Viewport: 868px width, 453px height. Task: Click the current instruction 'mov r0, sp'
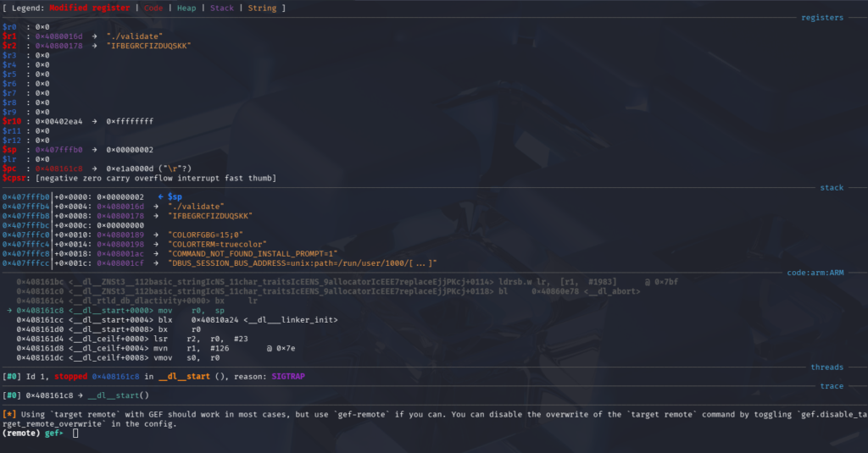[191, 311]
